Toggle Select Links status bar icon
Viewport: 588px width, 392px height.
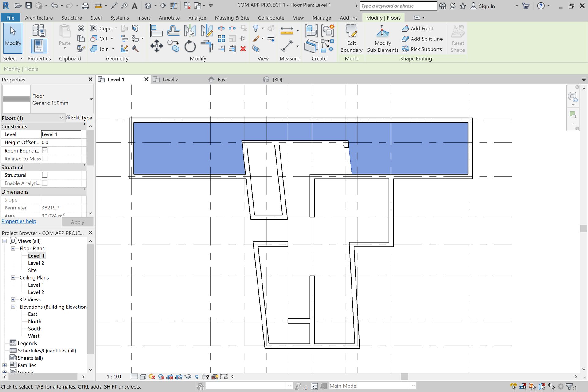(x=514, y=386)
